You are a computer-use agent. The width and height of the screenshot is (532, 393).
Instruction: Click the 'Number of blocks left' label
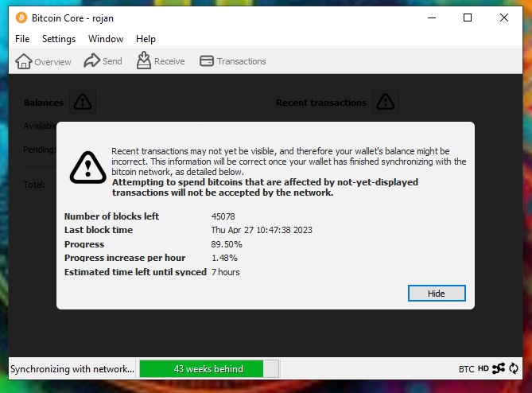[111, 216]
